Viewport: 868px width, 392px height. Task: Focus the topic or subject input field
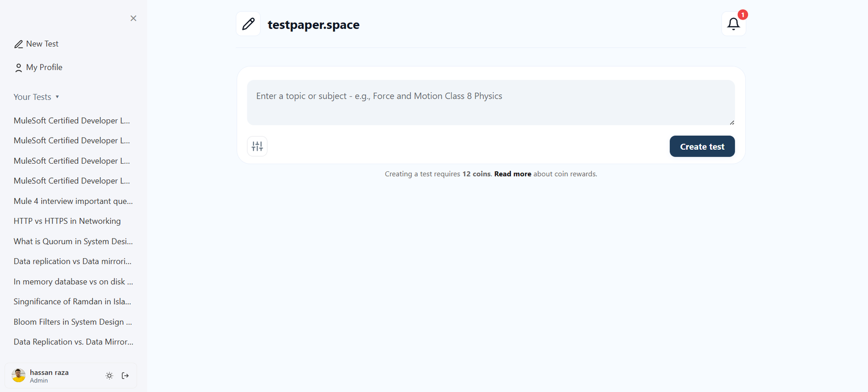click(490, 102)
